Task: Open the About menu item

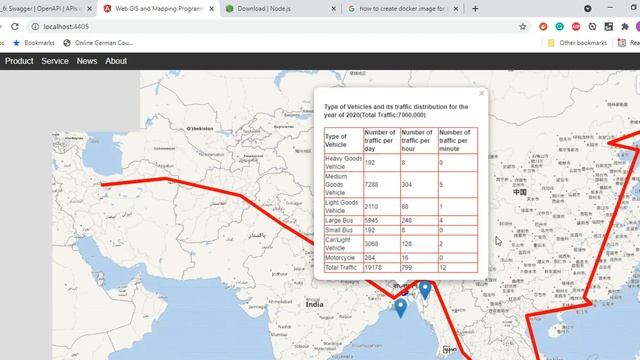Action: point(116,61)
